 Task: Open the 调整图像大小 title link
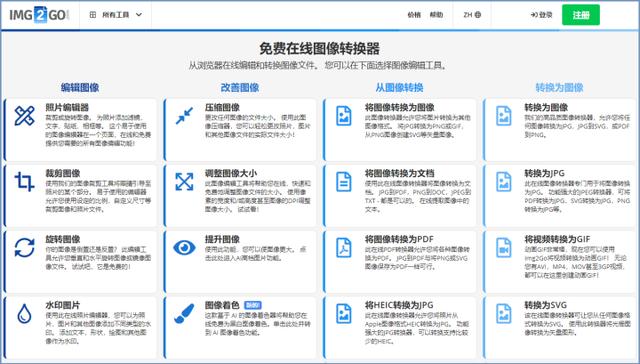click(x=231, y=173)
